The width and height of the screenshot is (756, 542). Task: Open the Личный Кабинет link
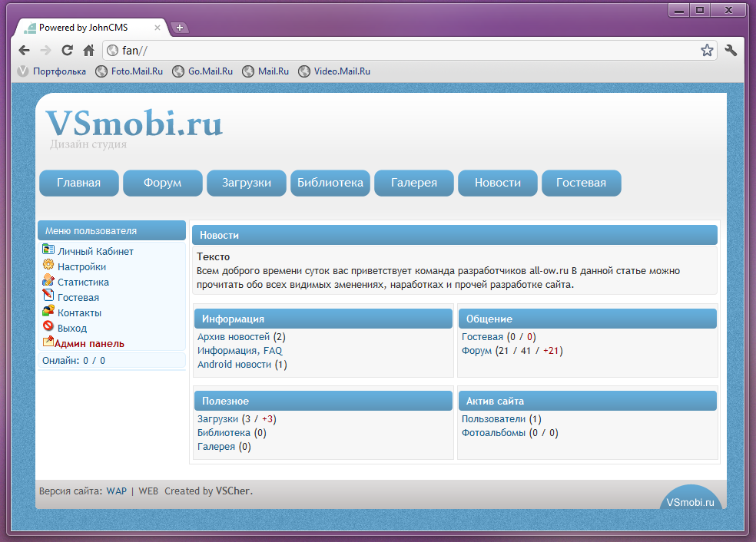click(x=95, y=252)
